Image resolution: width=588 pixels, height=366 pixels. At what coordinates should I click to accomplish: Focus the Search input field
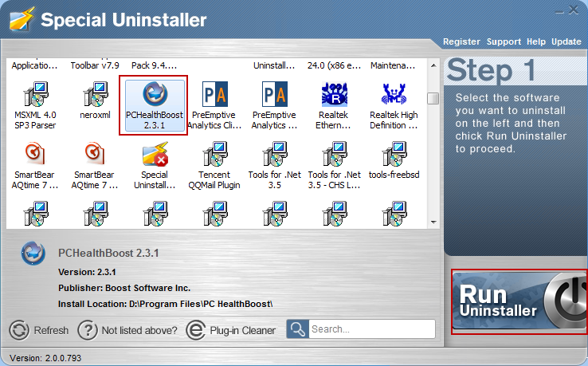pyautogui.click(x=371, y=329)
